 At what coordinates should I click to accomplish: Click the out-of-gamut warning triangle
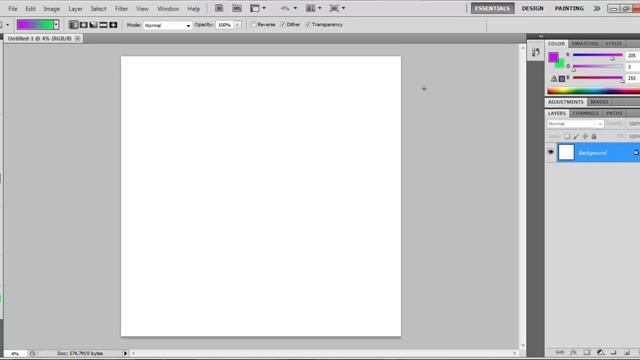coord(553,78)
